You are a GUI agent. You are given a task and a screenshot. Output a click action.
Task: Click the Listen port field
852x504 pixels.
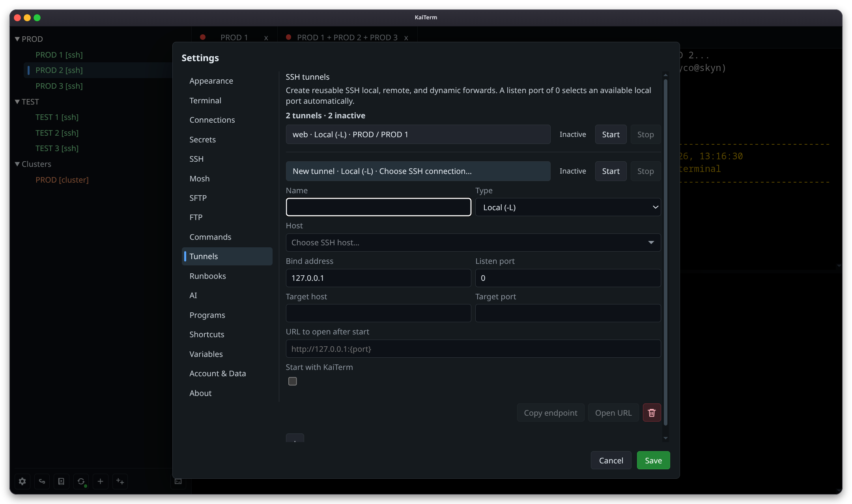[x=568, y=278]
